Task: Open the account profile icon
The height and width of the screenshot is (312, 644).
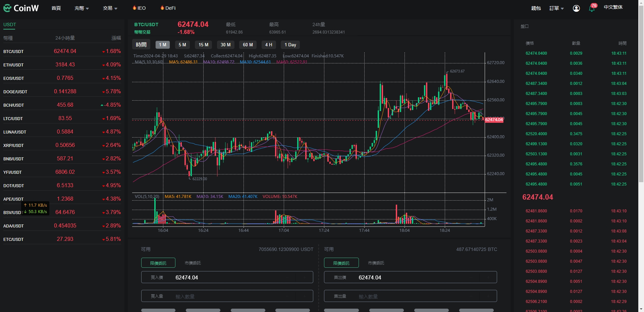Action: click(x=576, y=8)
